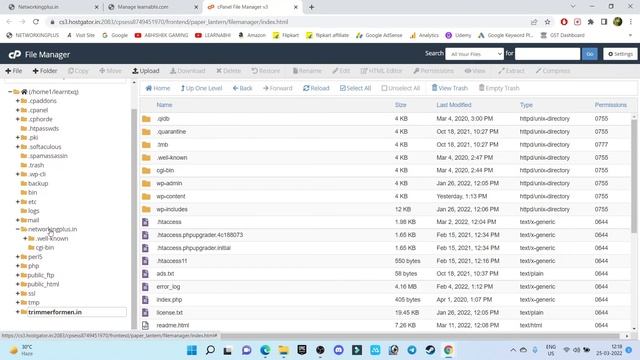Open a new browser tab
The image size is (640, 360).
pos(311,7)
